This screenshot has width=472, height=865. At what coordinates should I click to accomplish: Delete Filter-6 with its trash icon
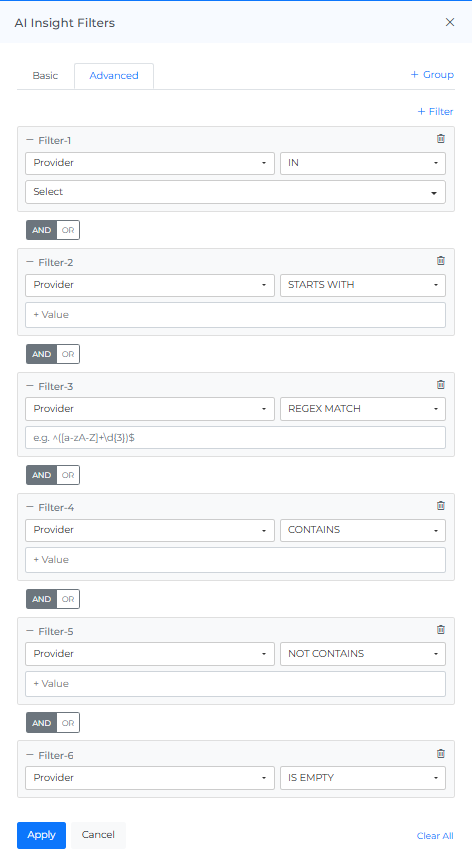click(x=441, y=754)
